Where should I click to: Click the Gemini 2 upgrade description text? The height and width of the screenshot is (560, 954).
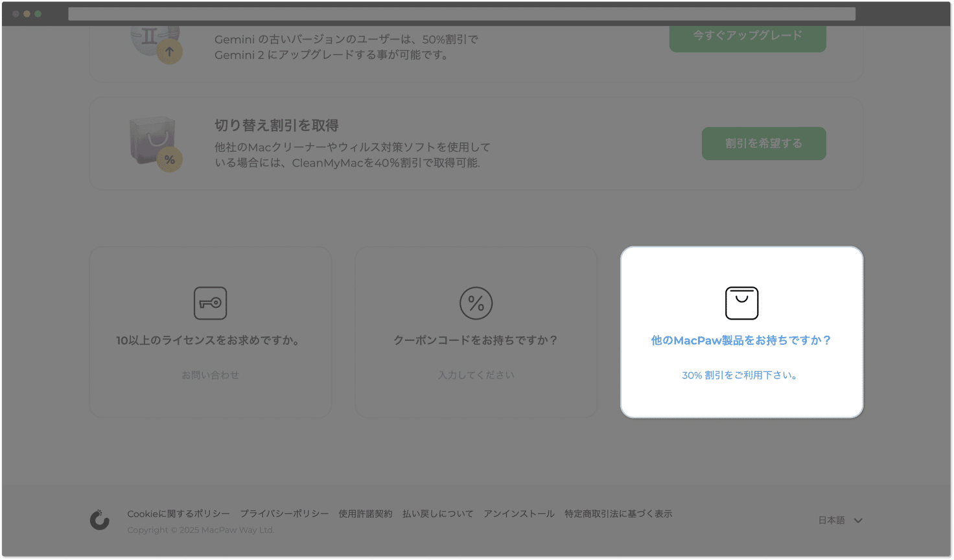coord(347,47)
